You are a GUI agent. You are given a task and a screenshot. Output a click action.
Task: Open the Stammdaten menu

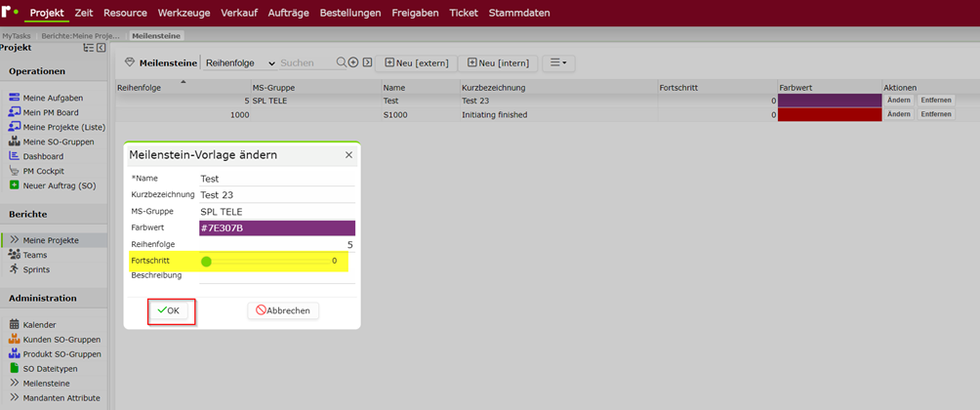click(x=519, y=13)
